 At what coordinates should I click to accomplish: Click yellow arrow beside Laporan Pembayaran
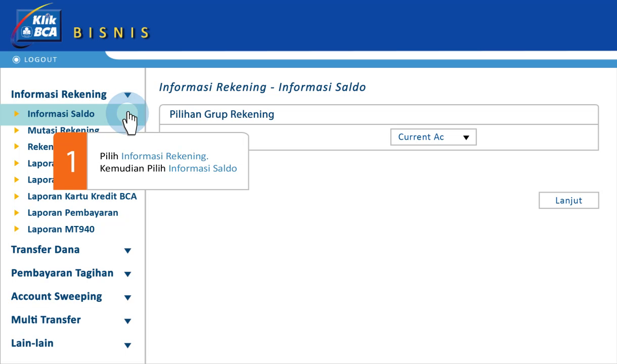click(17, 213)
